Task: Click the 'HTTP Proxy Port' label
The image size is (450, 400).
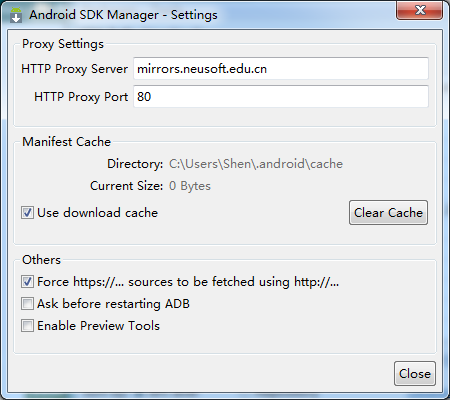Action: point(81,97)
